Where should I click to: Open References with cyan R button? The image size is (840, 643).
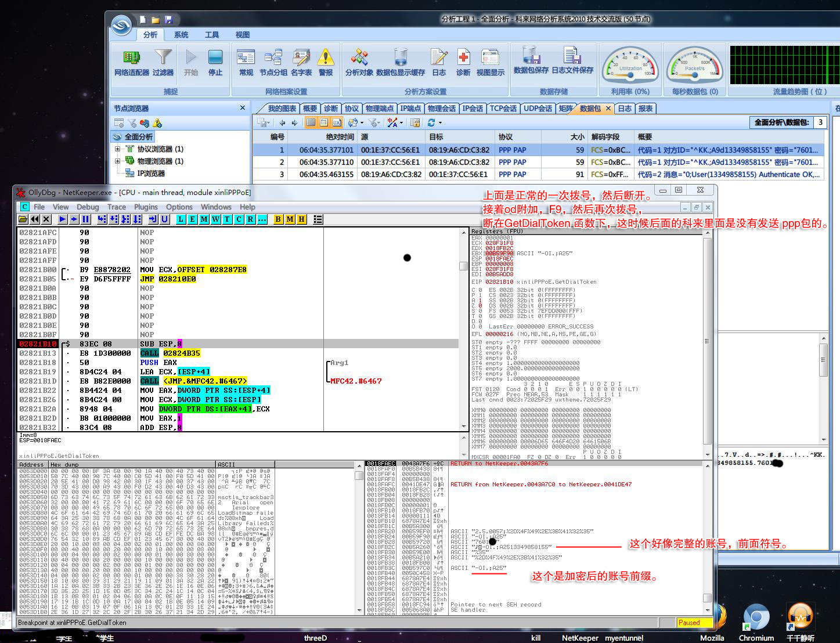tap(250, 219)
